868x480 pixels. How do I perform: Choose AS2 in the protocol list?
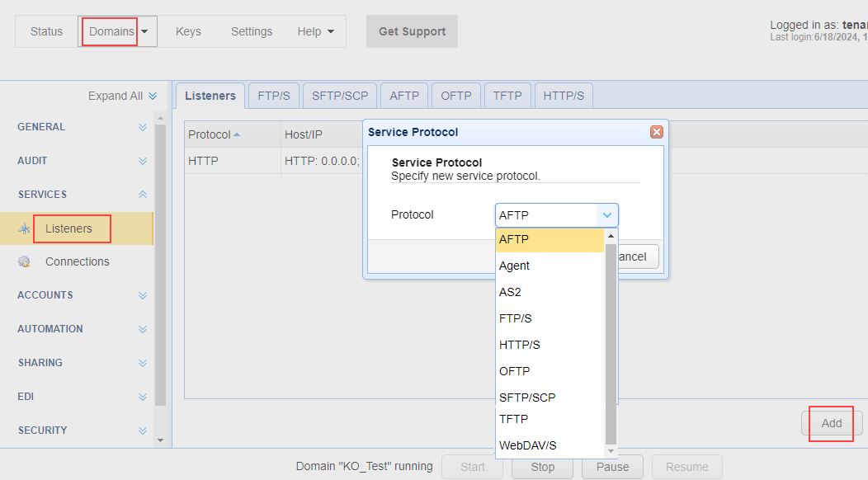[510, 292]
